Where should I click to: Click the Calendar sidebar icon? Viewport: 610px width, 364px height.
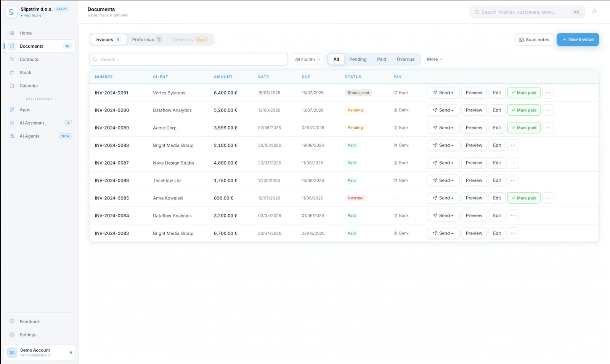(12, 86)
